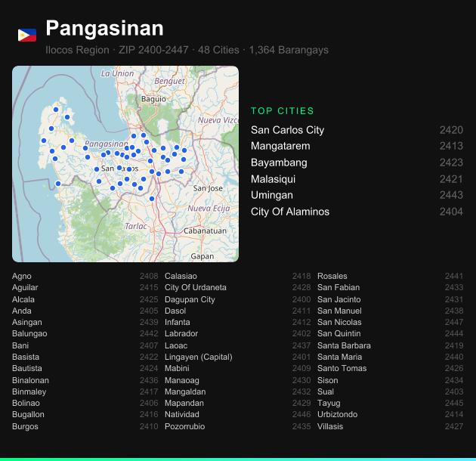Select San Nicolas in the city list
The image size is (476, 461).
click(391, 322)
